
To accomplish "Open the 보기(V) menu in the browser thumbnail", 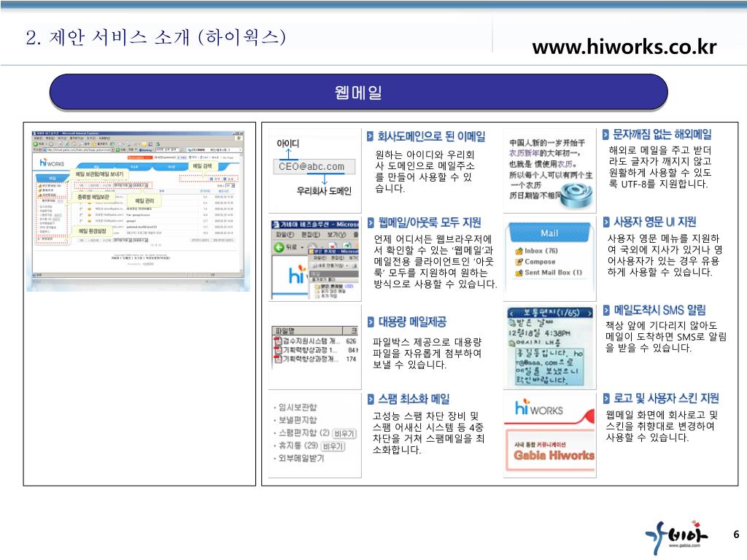I will (x=336, y=235).
